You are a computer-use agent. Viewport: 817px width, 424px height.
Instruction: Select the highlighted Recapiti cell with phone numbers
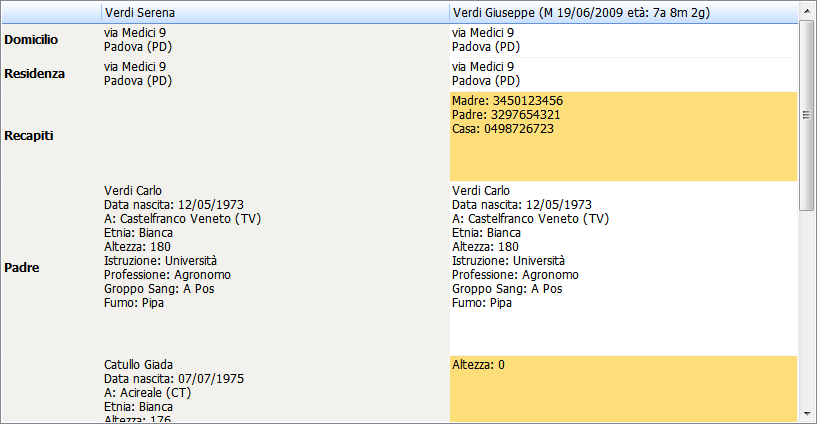[x=624, y=136]
